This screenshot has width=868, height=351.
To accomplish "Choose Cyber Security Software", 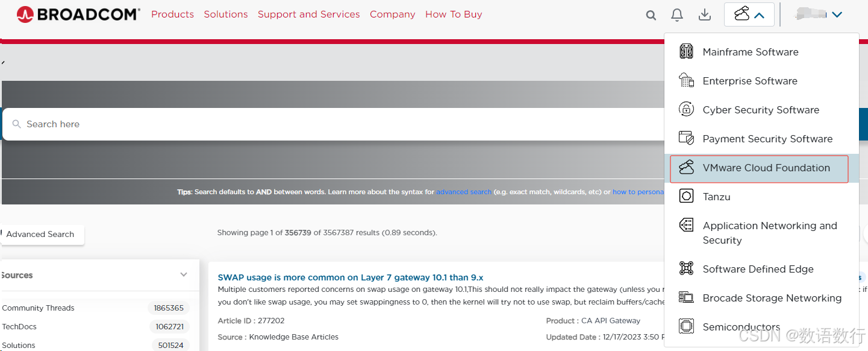I will pyautogui.click(x=761, y=110).
